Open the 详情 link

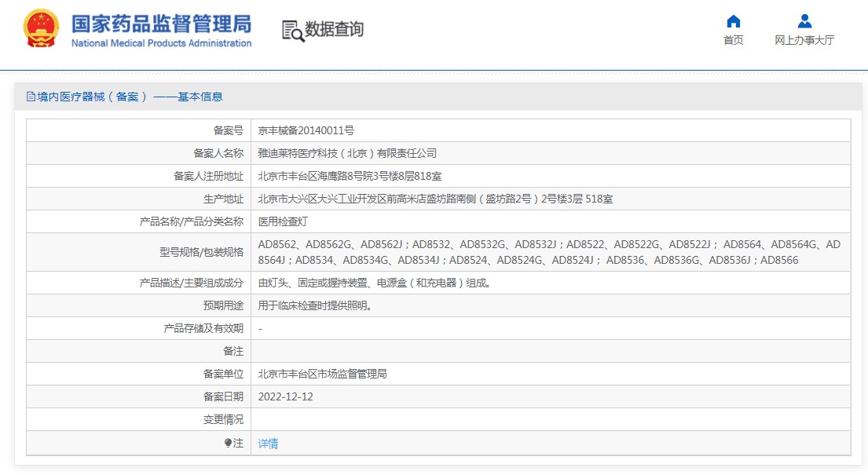coord(268,444)
